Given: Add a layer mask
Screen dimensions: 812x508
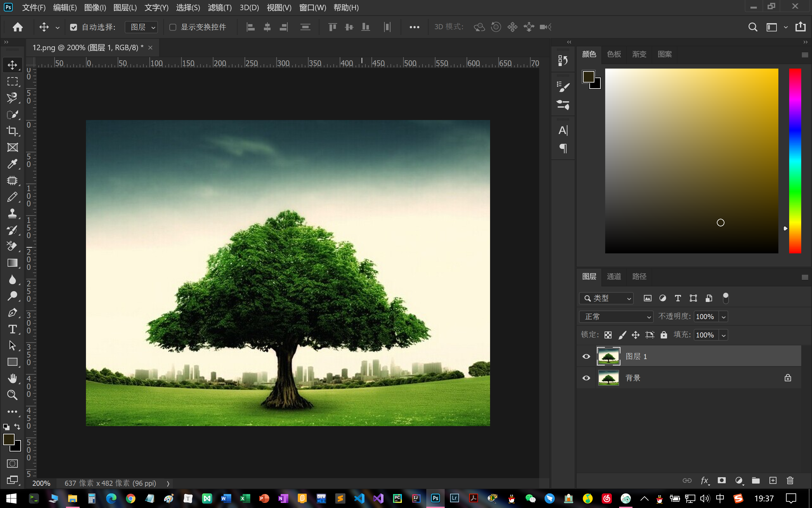Looking at the screenshot, I should tap(721, 480).
